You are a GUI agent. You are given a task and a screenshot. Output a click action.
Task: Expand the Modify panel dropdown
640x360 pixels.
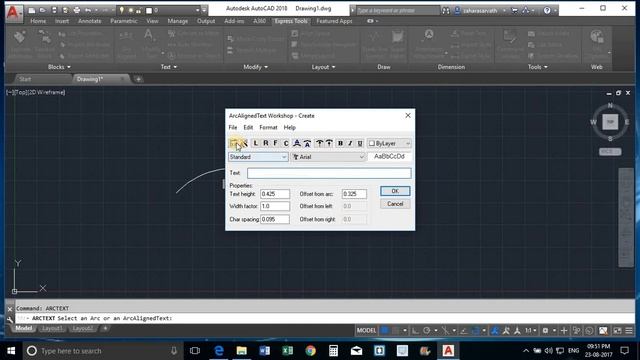coord(256,67)
